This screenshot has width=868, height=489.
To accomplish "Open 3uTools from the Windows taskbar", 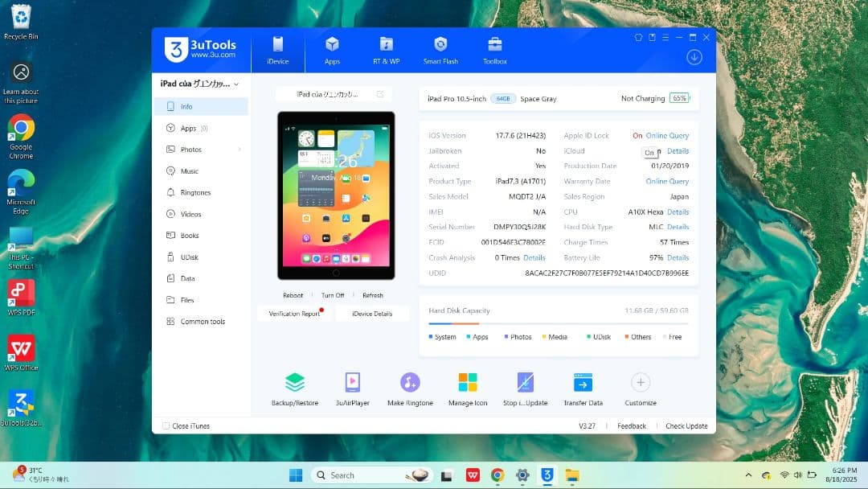I will coord(547,475).
